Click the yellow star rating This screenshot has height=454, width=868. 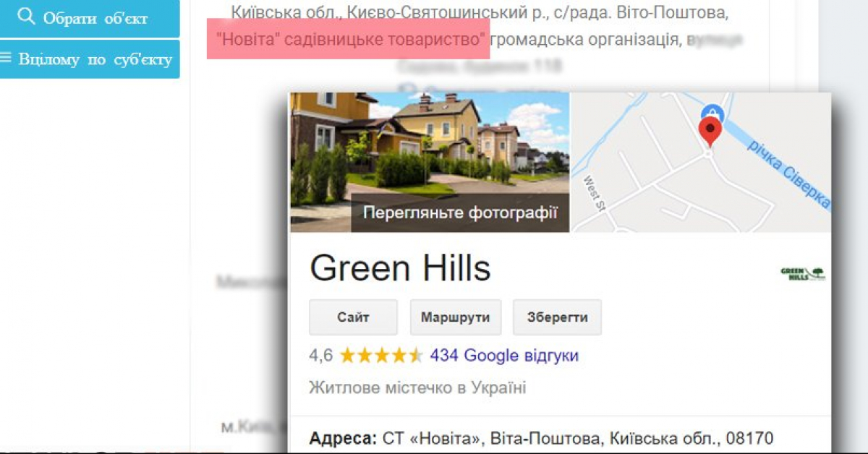pyautogui.click(x=381, y=356)
